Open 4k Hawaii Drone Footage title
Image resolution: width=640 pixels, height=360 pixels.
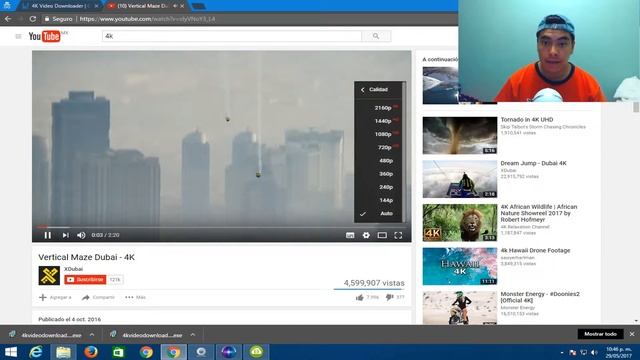click(x=536, y=251)
